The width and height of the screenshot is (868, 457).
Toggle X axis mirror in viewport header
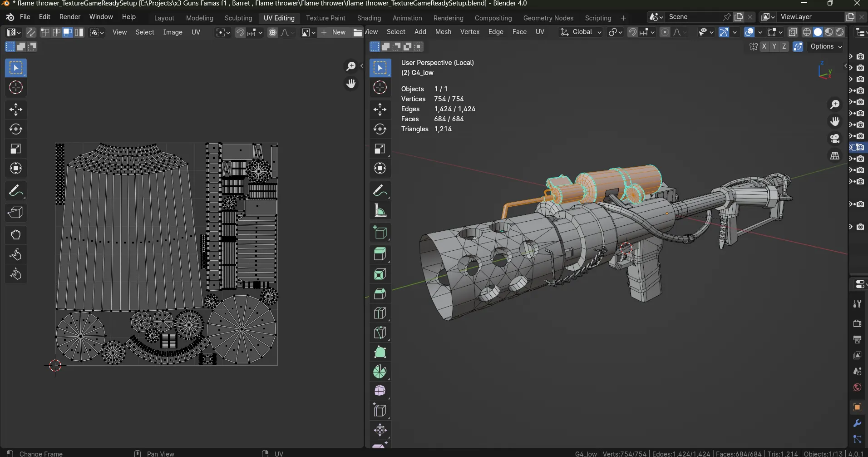(765, 47)
